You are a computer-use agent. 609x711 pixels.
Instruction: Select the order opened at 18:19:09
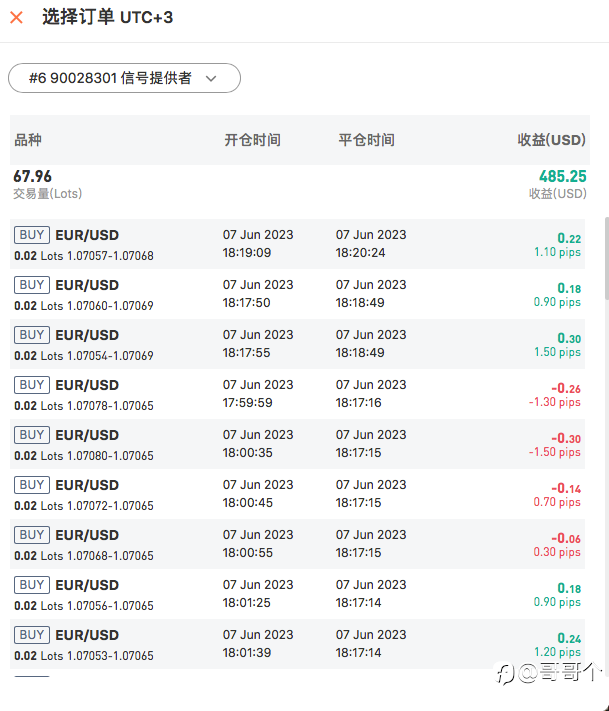point(297,244)
